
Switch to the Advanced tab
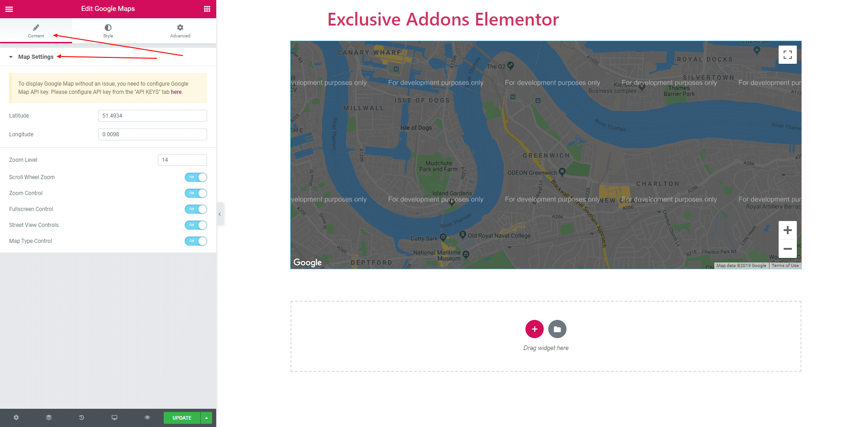[x=180, y=31]
